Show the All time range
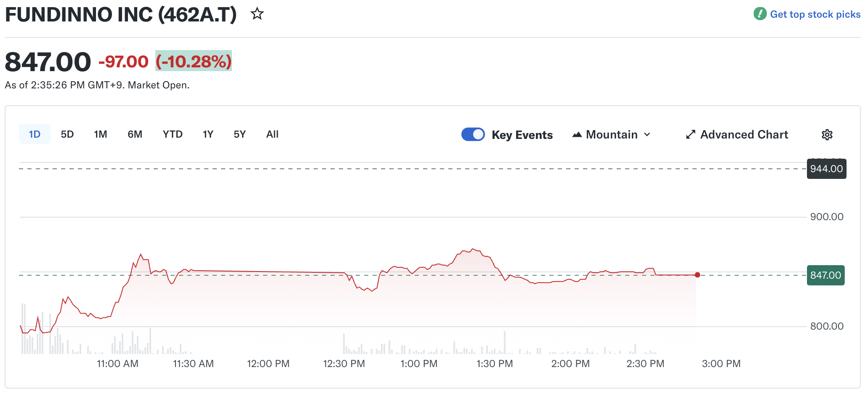Screen dimensions: 868x394 272,134
